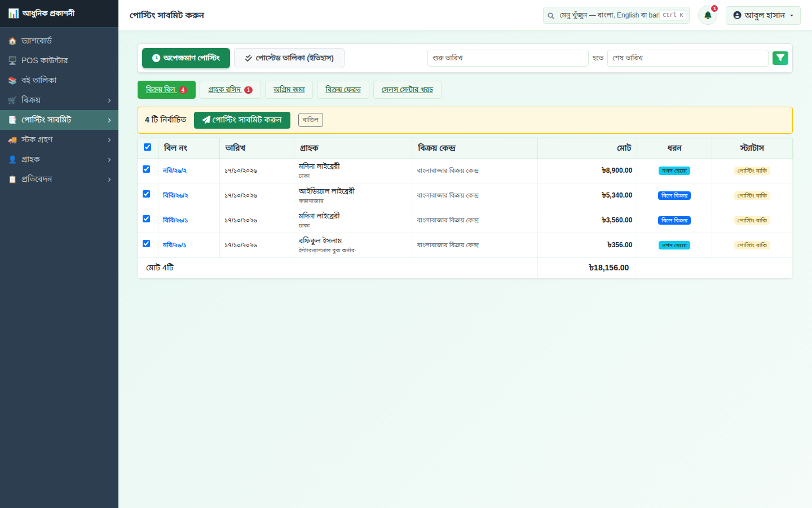Click the user avatar icon beside আবুল হাসান
Image resolution: width=812 pixels, height=508 pixels.
coord(737,15)
